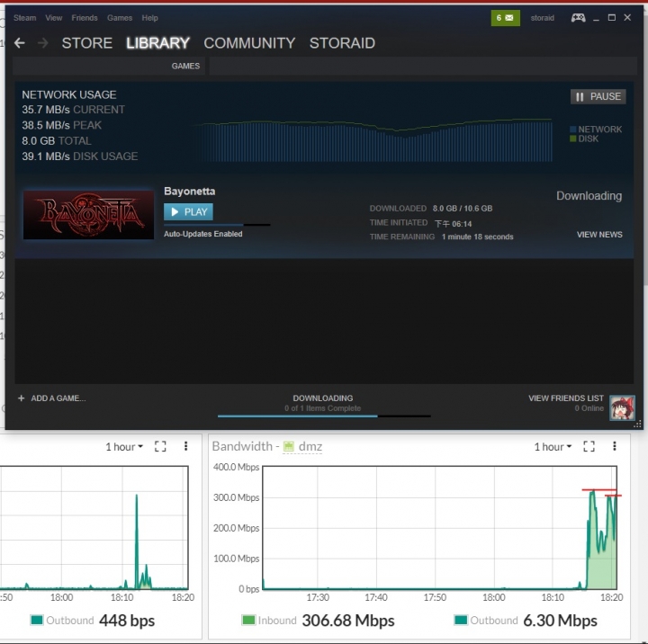Click the Steam forward arrow
Viewport: 648px width, 644px height.
click(43, 43)
